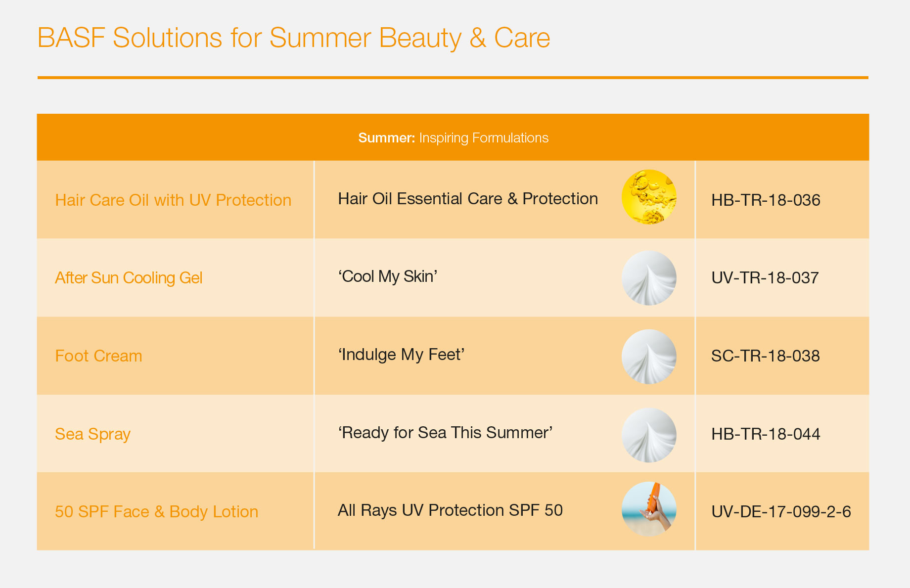Click formulation code UV-TR-18-037
The height and width of the screenshot is (588, 910).
(x=765, y=278)
